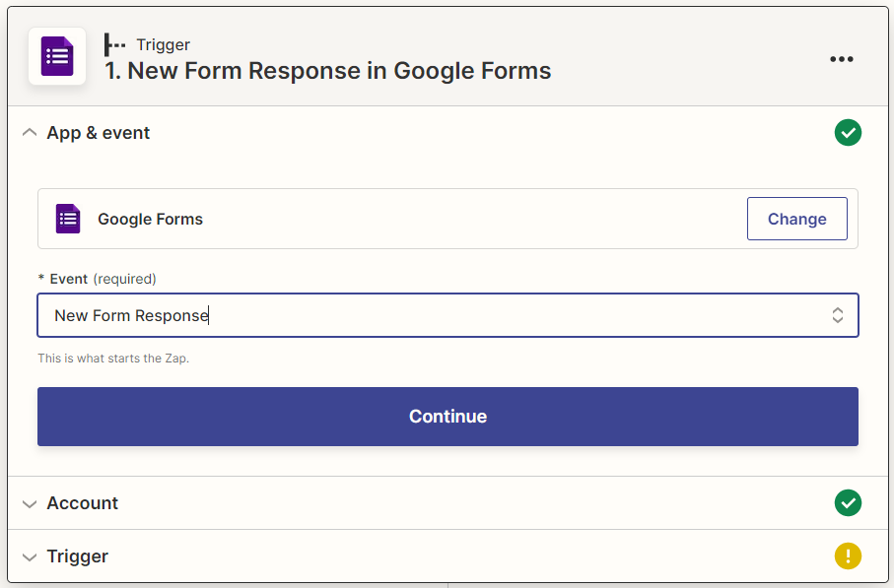Expand the Account section
The width and height of the screenshot is (894, 588).
30,503
